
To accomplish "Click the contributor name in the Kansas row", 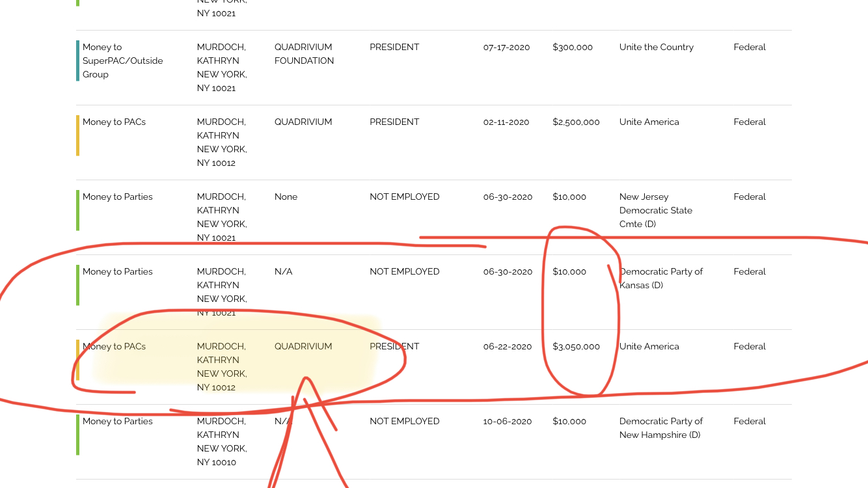I will [221, 278].
